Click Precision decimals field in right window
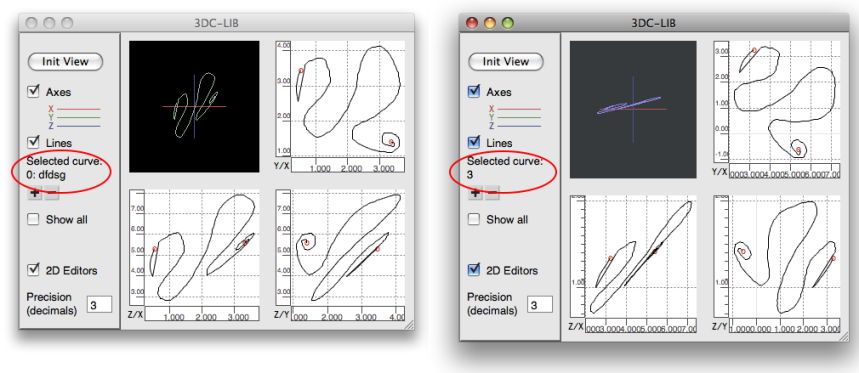859x373 pixels. [540, 305]
